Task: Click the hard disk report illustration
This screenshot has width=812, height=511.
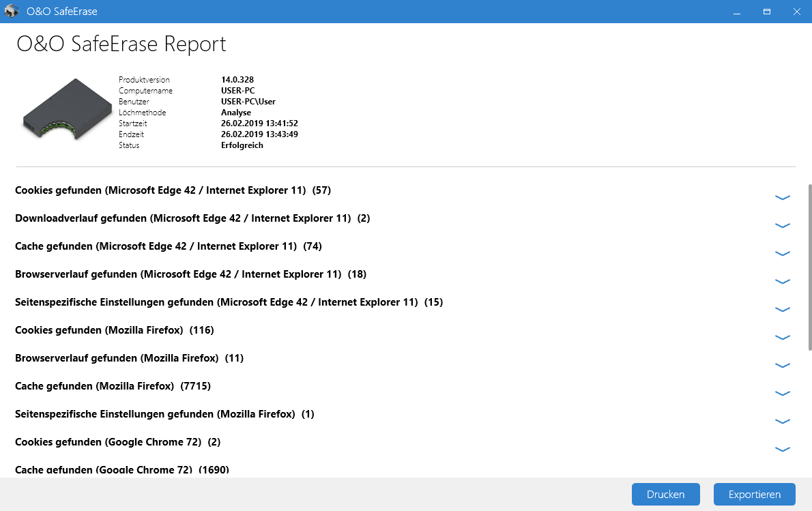Action: click(68, 109)
